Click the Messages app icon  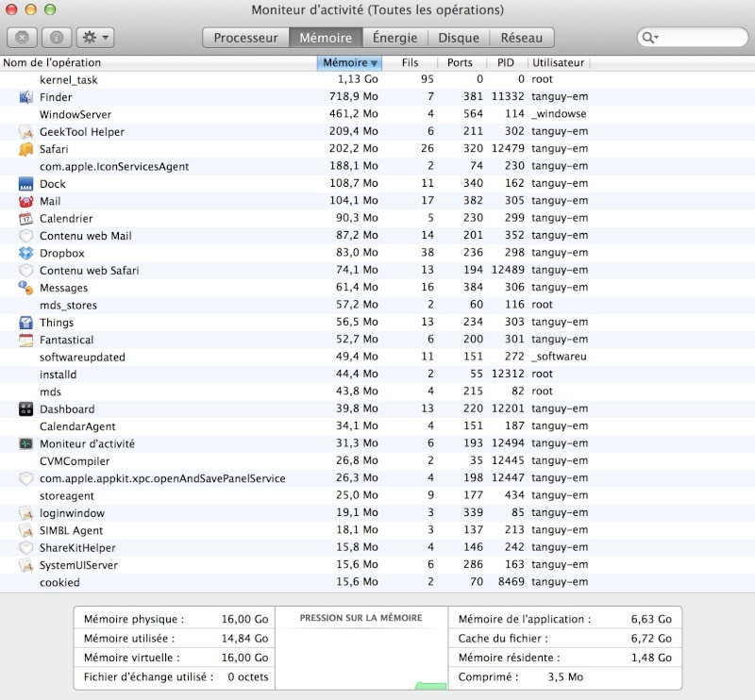26,288
